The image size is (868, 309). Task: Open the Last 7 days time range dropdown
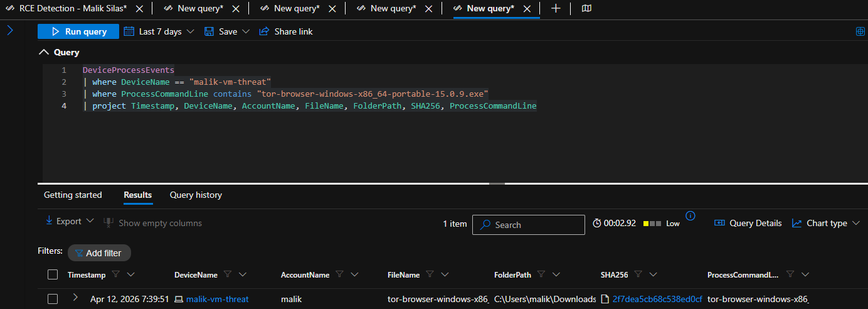tap(159, 31)
